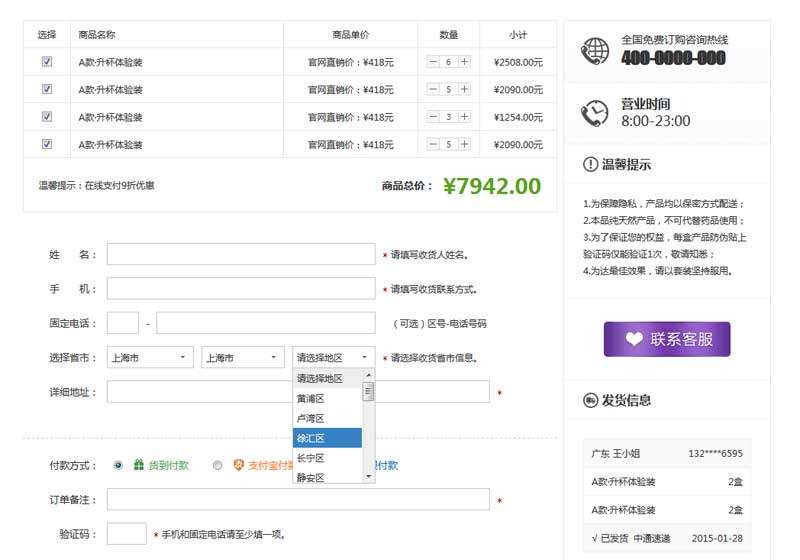Choose the Alipay payment radio button
The height and width of the screenshot is (560, 800).
217,465
